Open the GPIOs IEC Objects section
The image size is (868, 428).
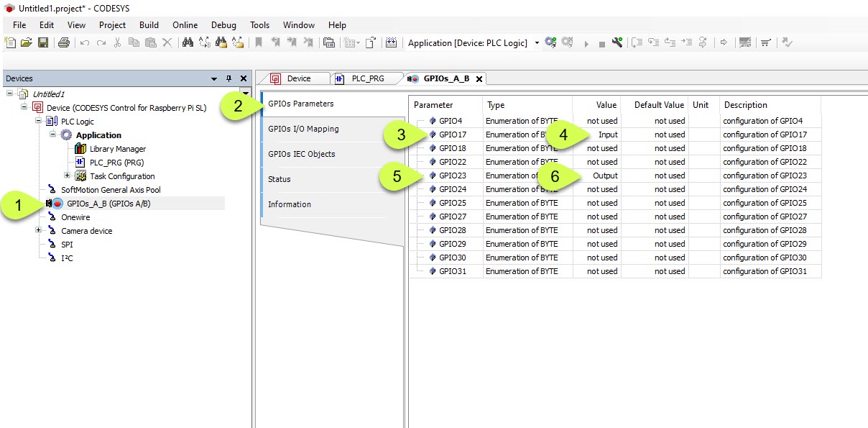pos(301,154)
